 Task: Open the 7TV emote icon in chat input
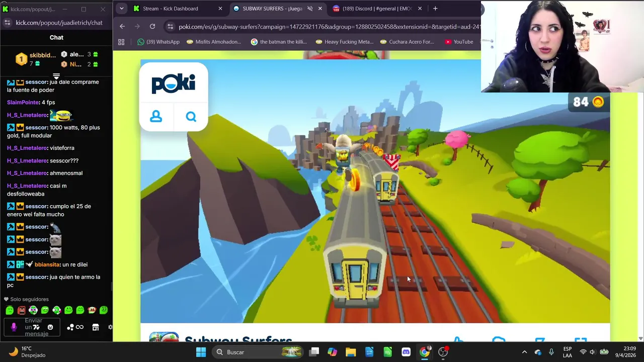click(36, 327)
